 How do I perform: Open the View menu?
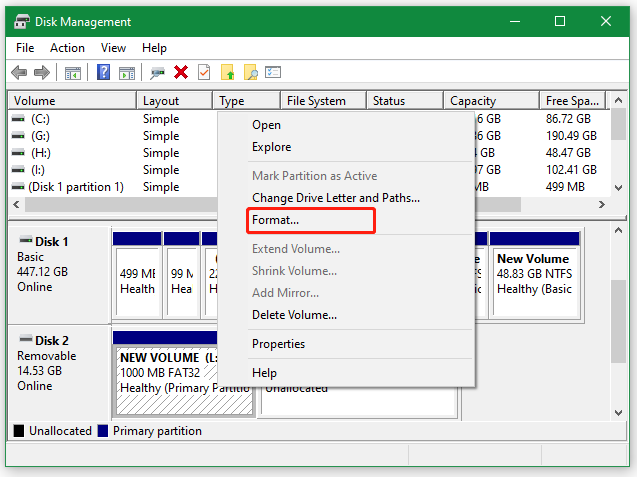pos(113,48)
